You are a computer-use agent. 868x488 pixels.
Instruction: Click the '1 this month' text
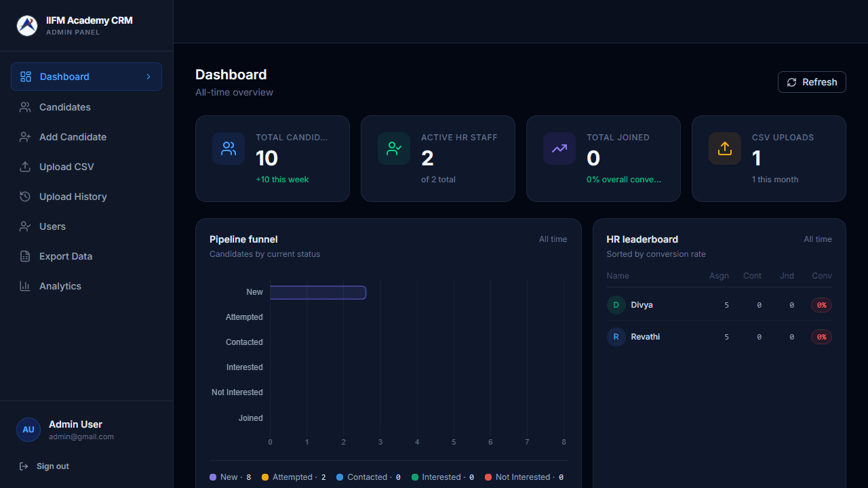click(x=775, y=180)
